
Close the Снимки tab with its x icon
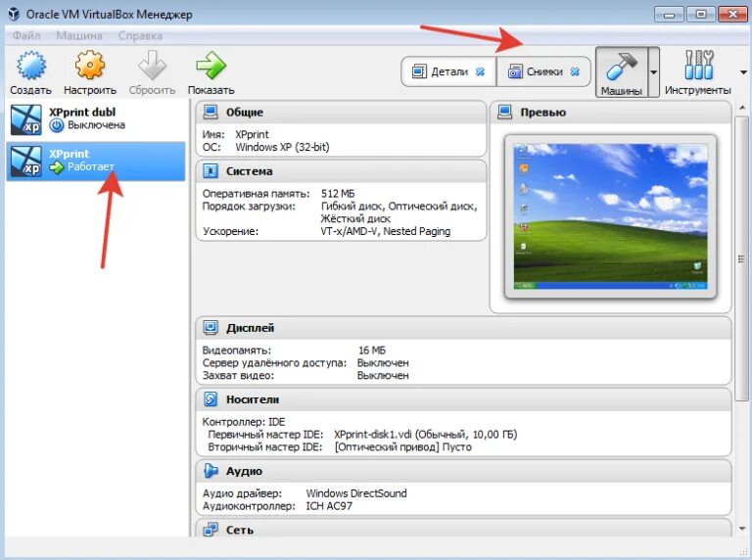point(575,71)
